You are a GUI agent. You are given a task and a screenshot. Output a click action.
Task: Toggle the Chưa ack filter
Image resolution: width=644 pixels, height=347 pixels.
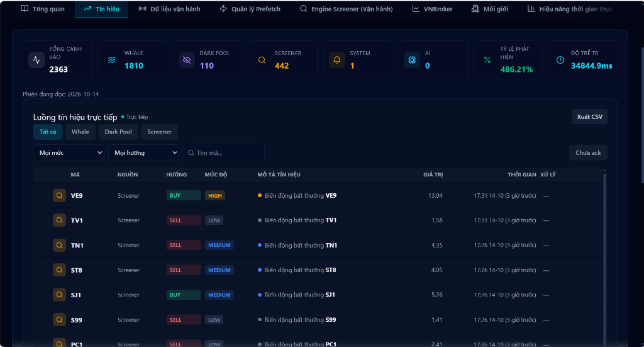tap(588, 152)
